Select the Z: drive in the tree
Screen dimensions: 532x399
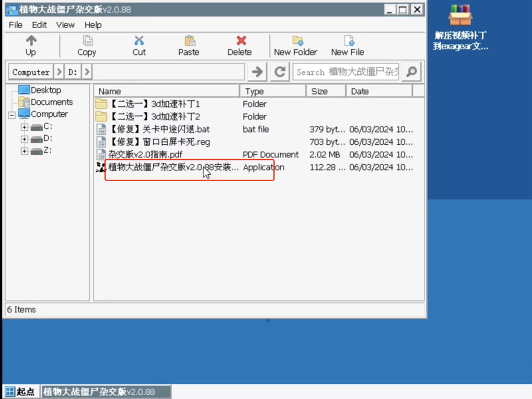pyautogui.click(x=47, y=150)
